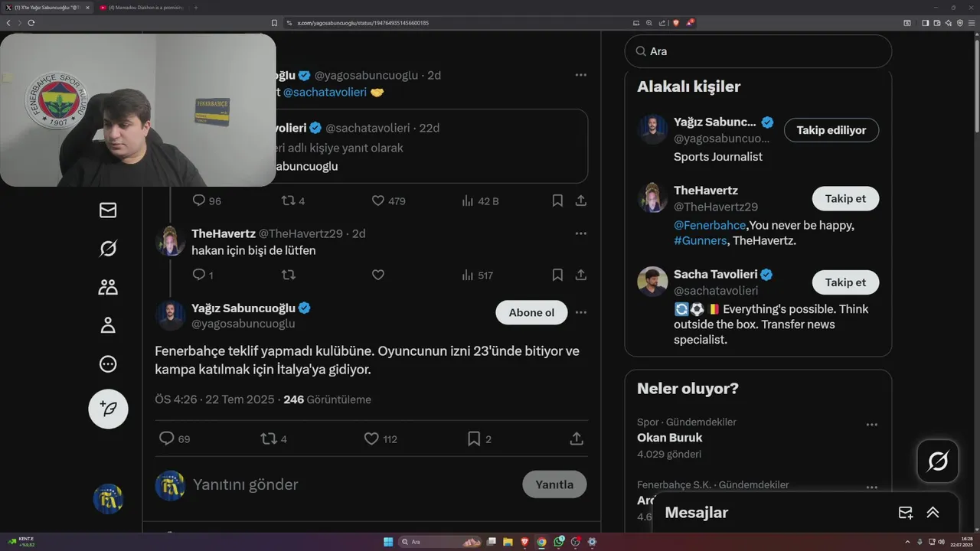Click the browser back arrow

coord(8,23)
